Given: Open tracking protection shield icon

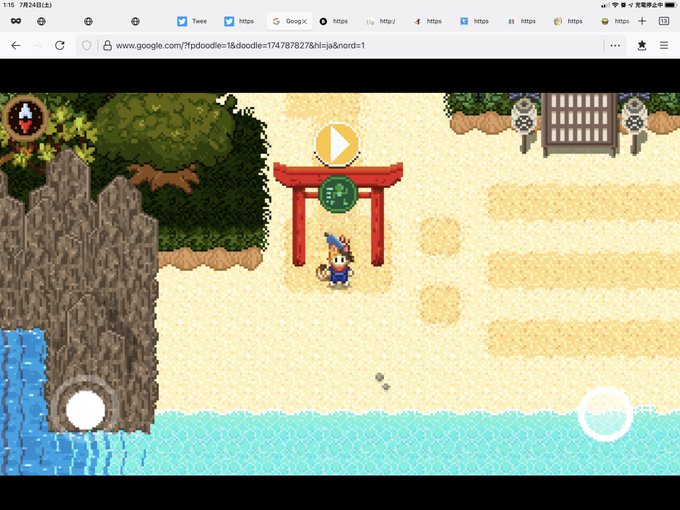Looking at the screenshot, I should [x=86, y=45].
